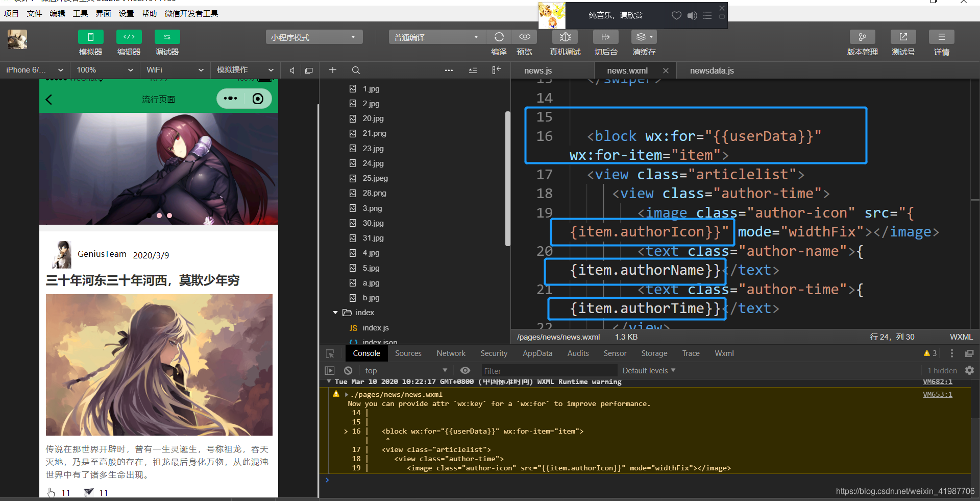Click the 预览 preview eye icon

point(525,37)
